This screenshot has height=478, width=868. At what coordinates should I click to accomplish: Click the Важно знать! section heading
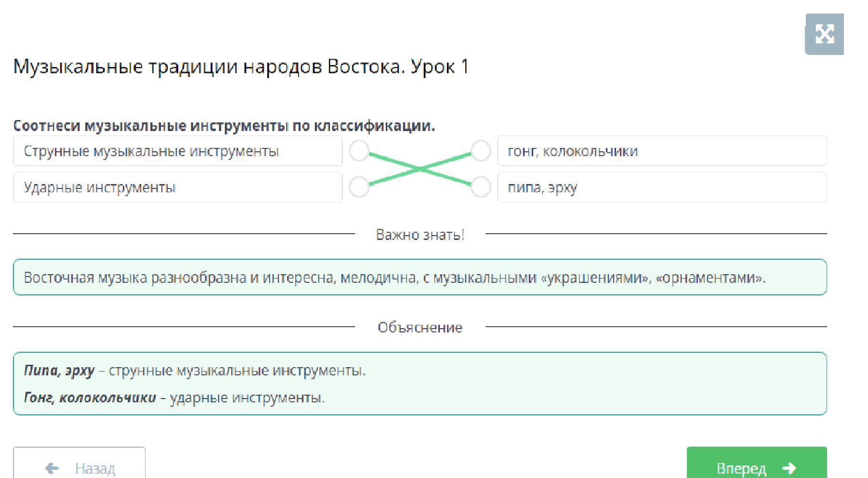point(420,235)
